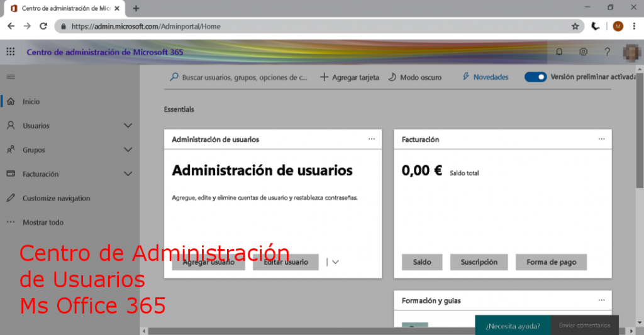Click the search magnifier icon
Screen dimensions: 644x335
[x=174, y=77]
